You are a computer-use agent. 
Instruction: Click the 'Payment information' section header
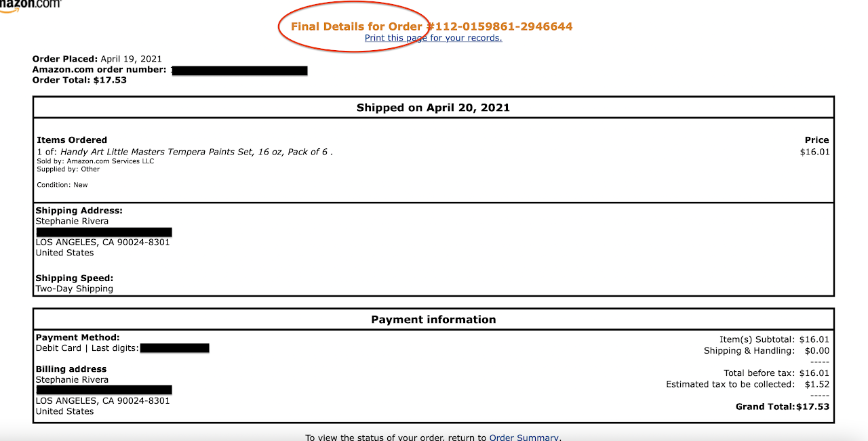433,318
